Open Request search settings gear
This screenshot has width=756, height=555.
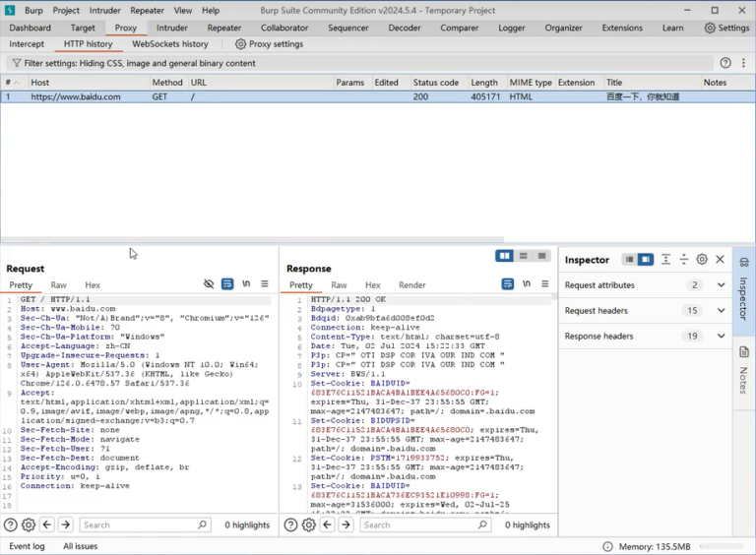(x=29, y=524)
